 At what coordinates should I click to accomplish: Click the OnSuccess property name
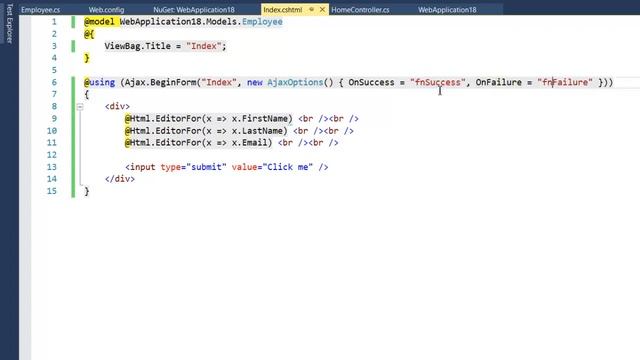click(x=371, y=82)
